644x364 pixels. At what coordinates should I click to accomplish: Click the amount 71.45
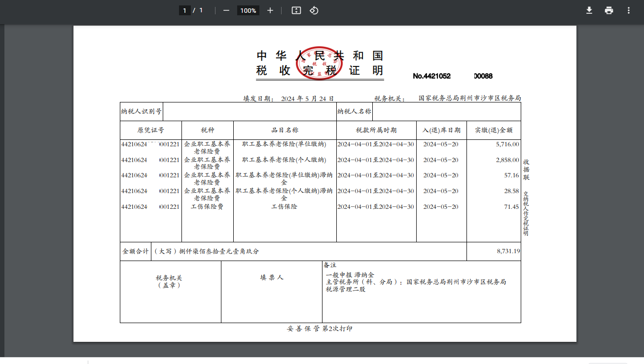[511, 207]
